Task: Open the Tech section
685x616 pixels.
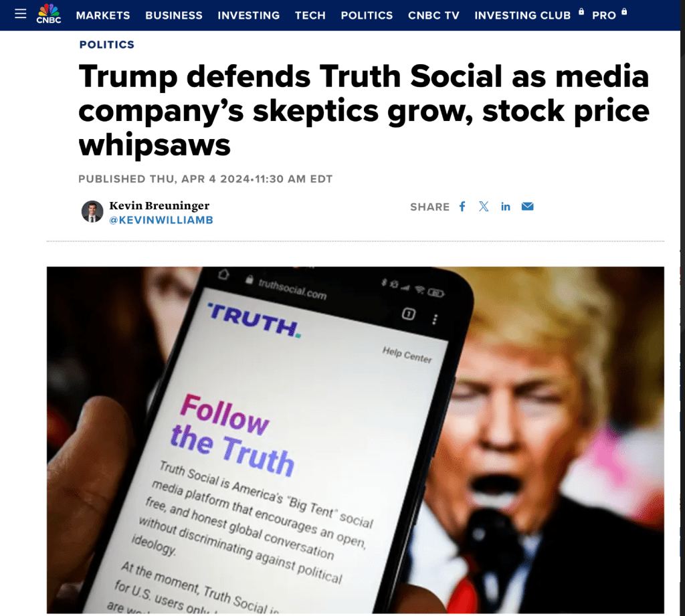Action: pyautogui.click(x=310, y=15)
